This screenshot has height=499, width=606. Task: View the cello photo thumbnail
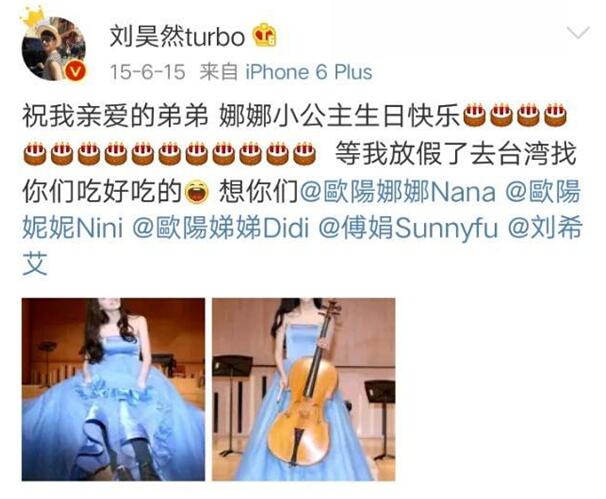coord(303,389)
